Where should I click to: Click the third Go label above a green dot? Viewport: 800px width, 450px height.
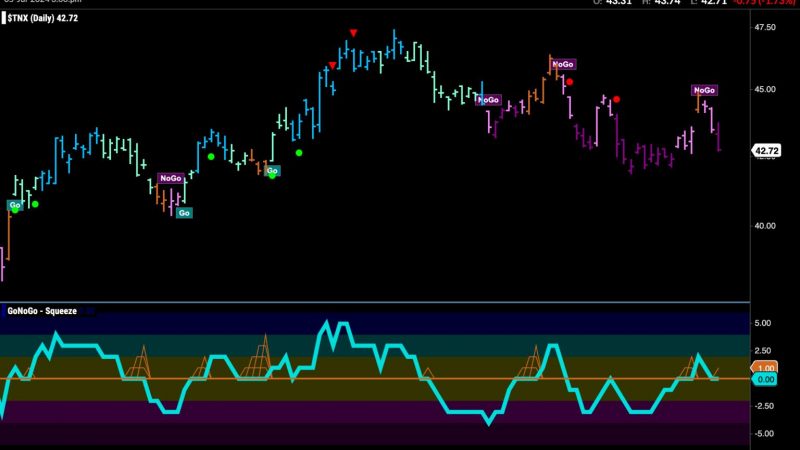(x=272, y=171)
